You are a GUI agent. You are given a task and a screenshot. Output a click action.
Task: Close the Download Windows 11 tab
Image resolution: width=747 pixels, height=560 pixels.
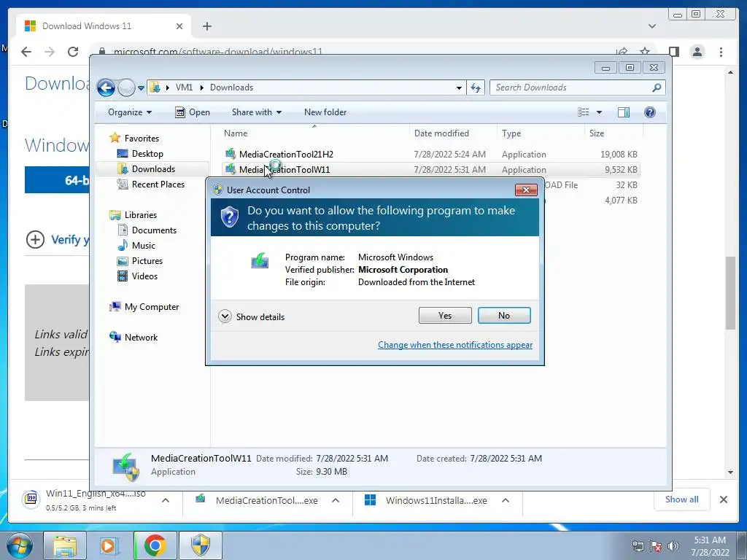coord(179,26)
